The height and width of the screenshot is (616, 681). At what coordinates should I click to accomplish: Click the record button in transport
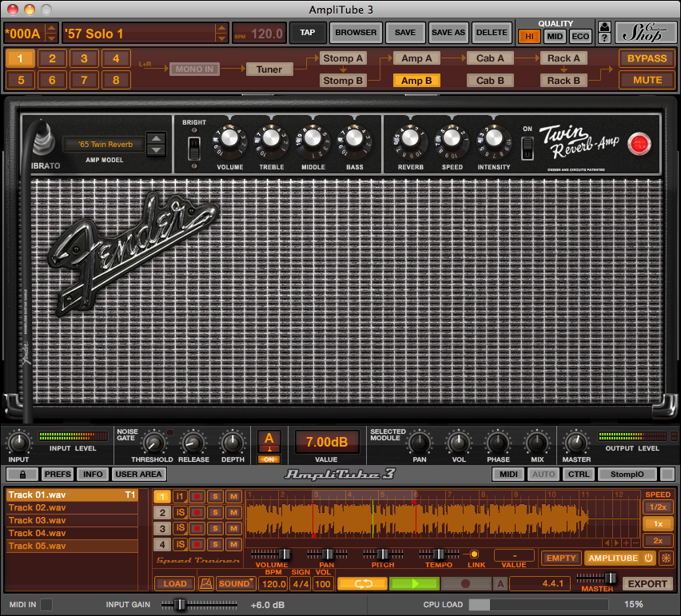tap(466, 584)
